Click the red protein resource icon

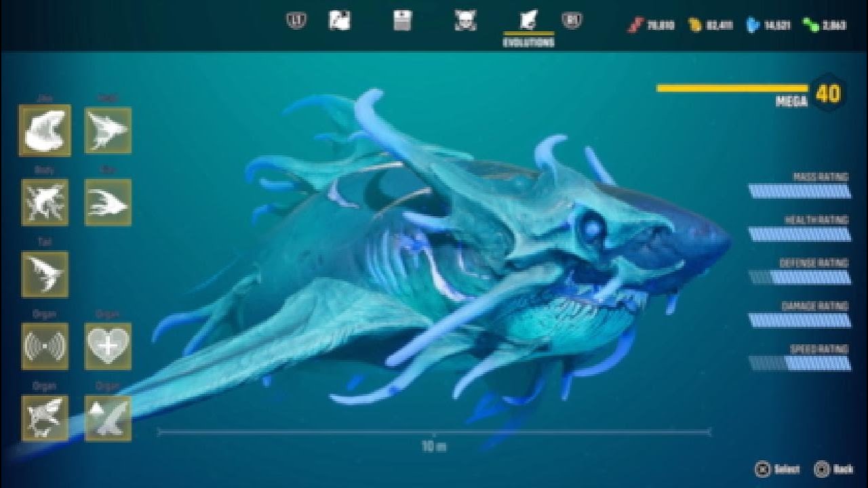click(x=634, y=26)
